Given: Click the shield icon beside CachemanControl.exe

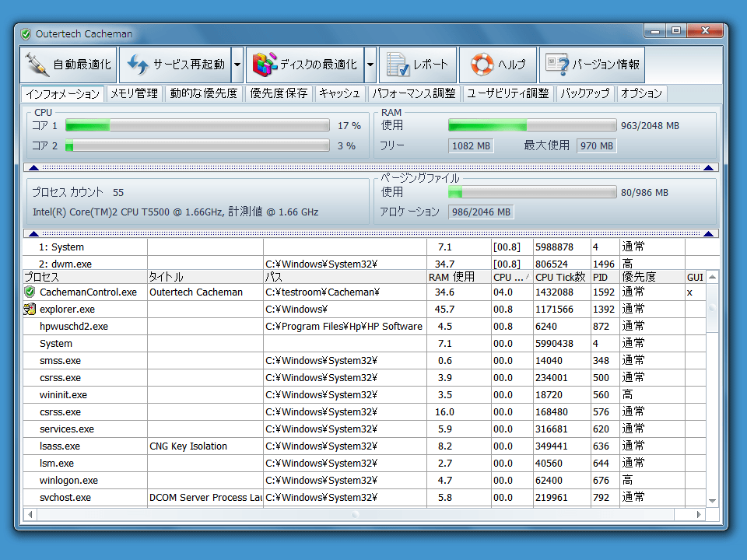Looking at the screenshot, I should 30,292.
